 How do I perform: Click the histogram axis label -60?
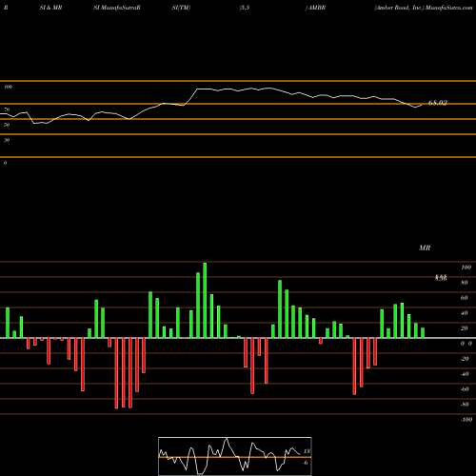tap(465, 389)
